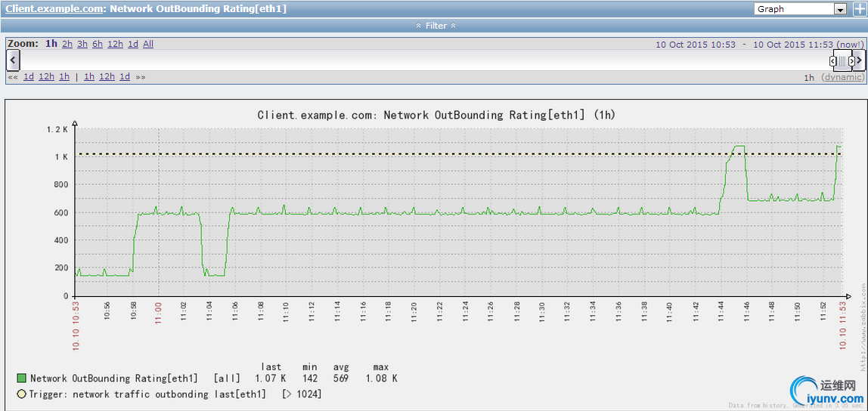Image resolution: width=868 pixels, height=411 pixels.
Task: Set zoom to 1h
Action: point(51,44)
